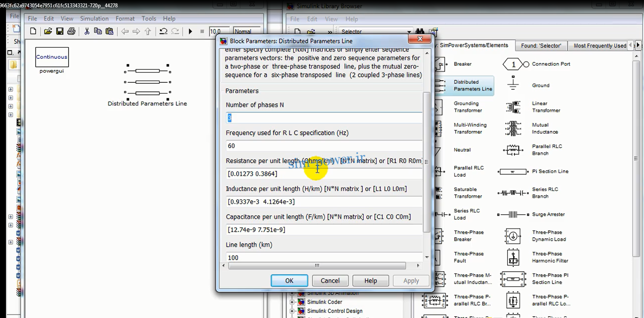Select the Three-Phase Parallel RLC Branch icon

(x=434, y=300)
